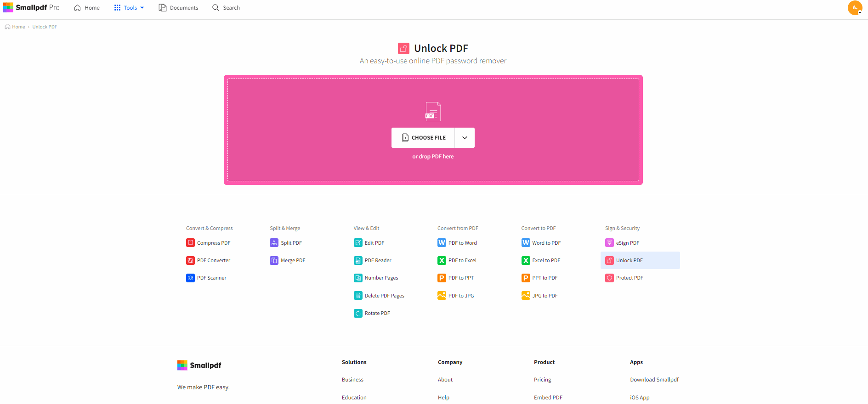Open the Protect PDF link

(630, 278)
